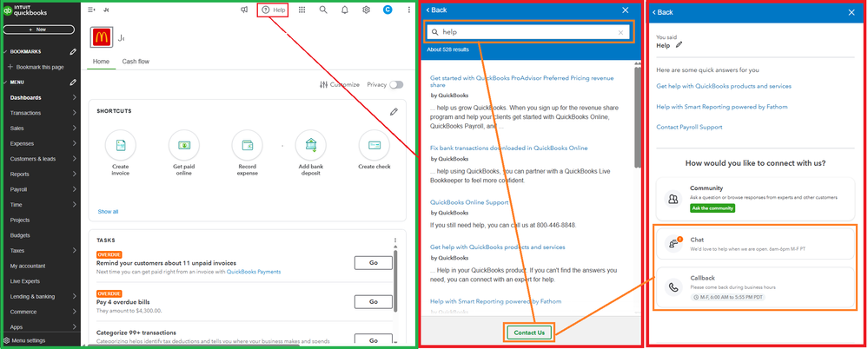Open QuickBooks Online Support article

469,202
